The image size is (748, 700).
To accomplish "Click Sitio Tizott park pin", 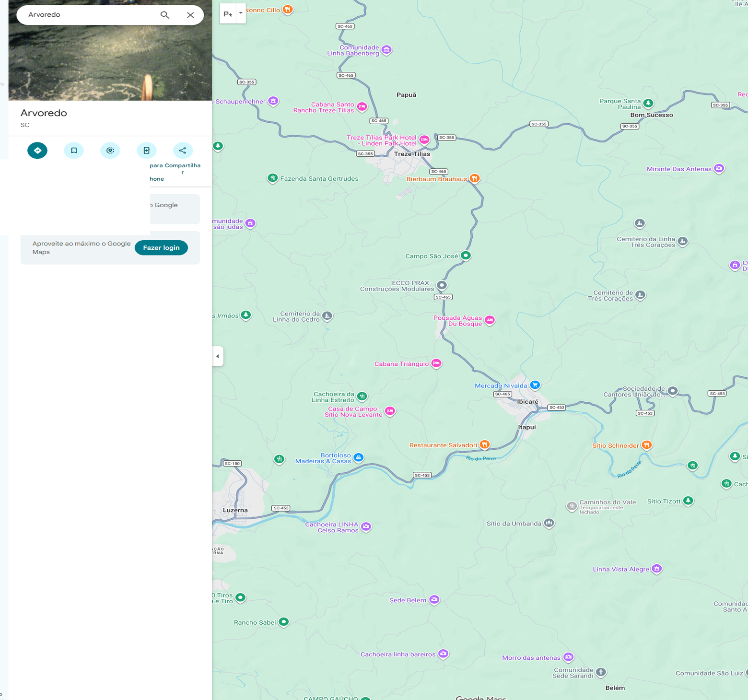I will click(x=688, y=501).
